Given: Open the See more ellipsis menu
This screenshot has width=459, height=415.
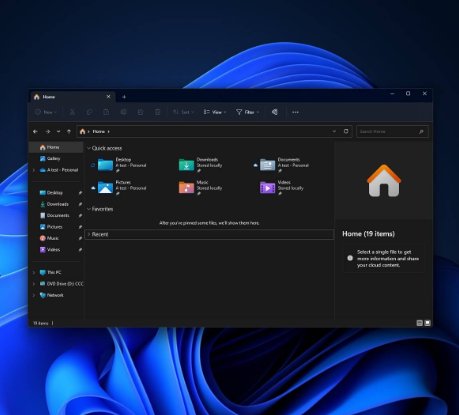Looking at the screenshot, I should coord(295,112).
